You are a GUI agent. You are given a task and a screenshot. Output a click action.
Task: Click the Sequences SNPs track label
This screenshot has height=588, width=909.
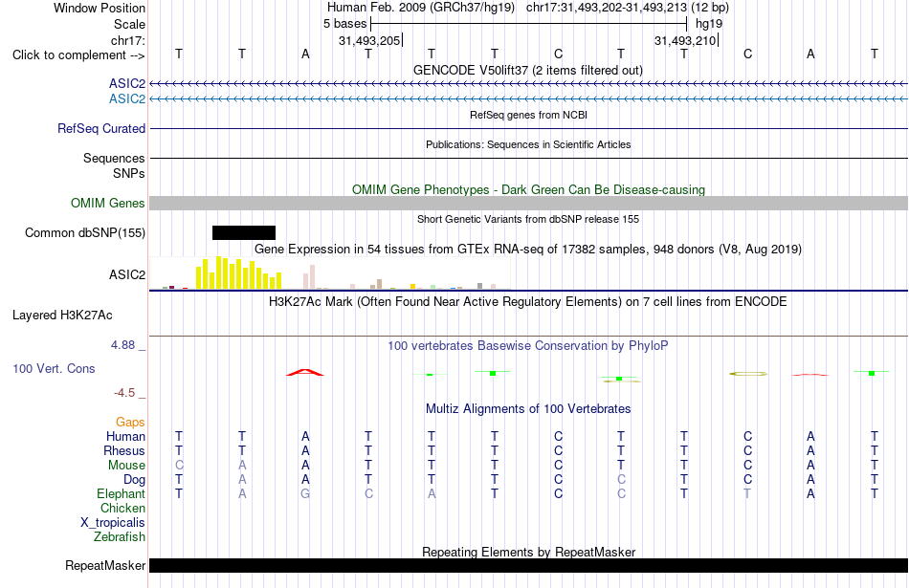[114, 165]
